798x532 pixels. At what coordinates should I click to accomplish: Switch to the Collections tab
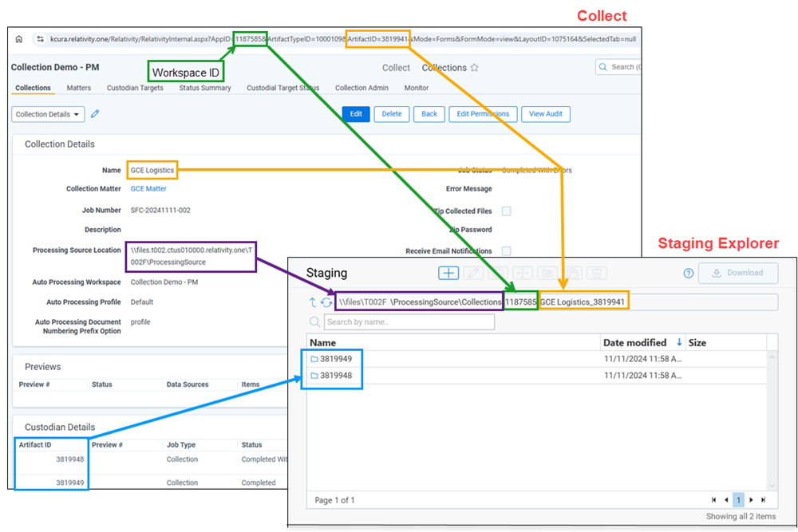[33, 88]
